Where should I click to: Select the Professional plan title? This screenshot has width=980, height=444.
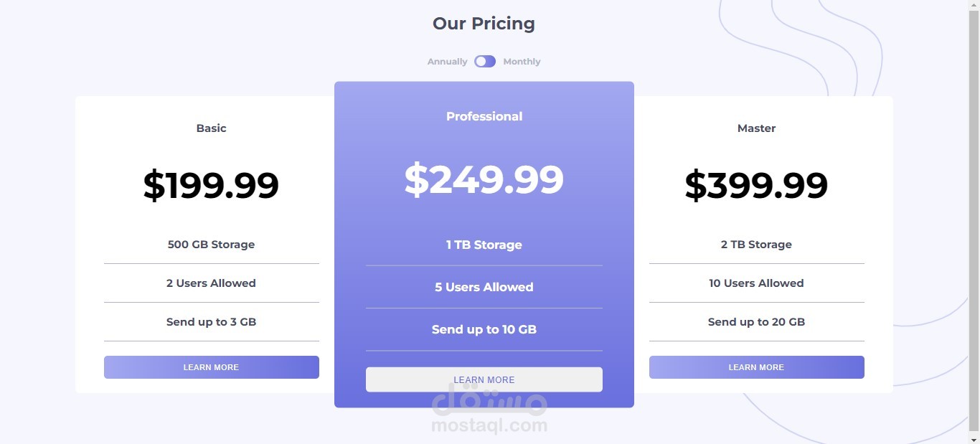click(x=484, y=116)
